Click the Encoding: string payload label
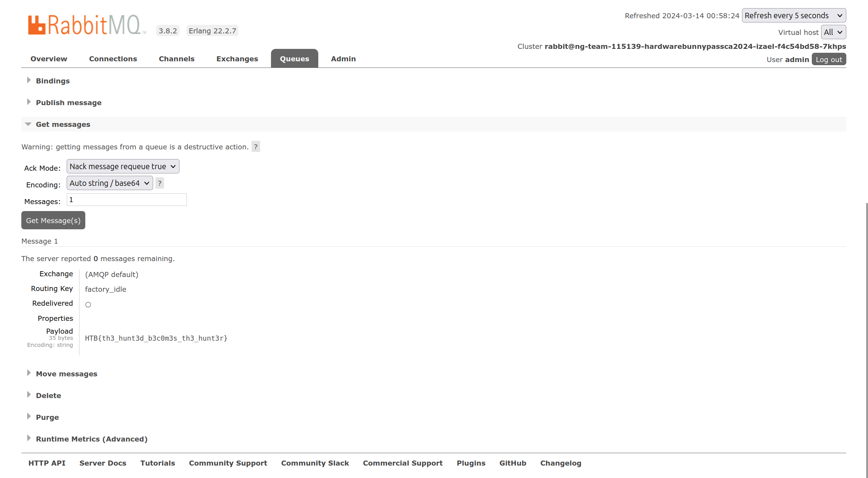The height and width of the screenshot is (478, 868). 50,345
